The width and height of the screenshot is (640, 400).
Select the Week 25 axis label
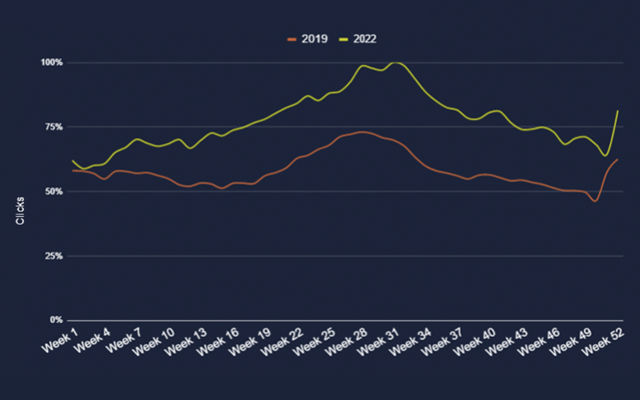pyautogui.click(x=314, y=342)
